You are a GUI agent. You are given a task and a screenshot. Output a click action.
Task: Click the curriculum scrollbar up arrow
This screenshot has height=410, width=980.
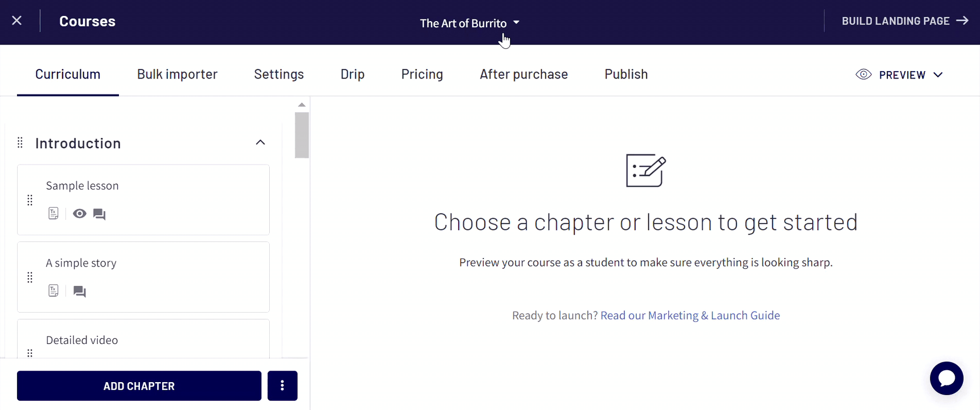(302, 105)
